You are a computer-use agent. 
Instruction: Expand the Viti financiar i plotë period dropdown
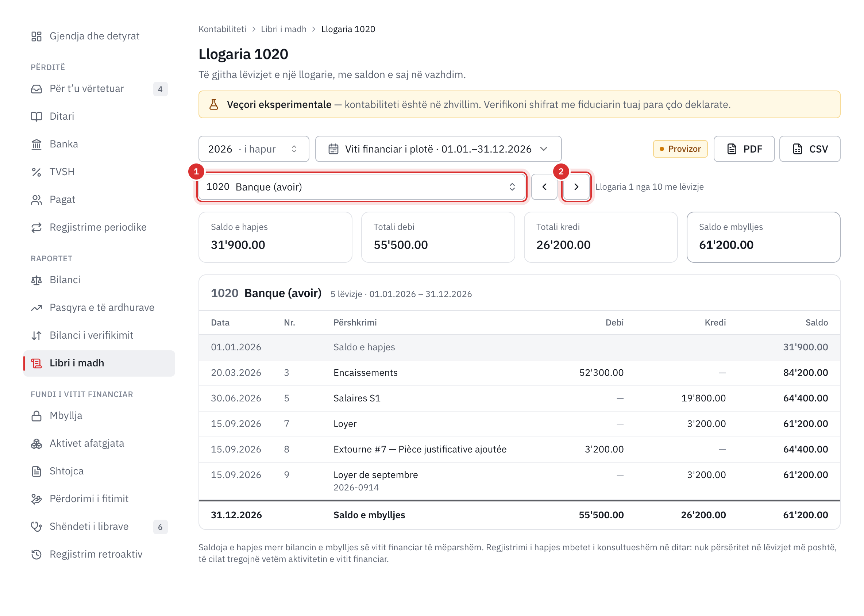coord(438,149)
